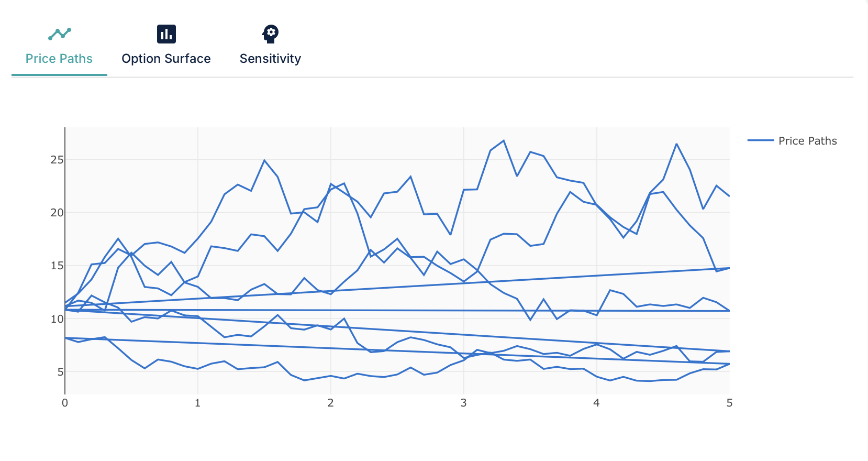
Task: Click the y-axis tick label 15
Action: coord(57,266)
